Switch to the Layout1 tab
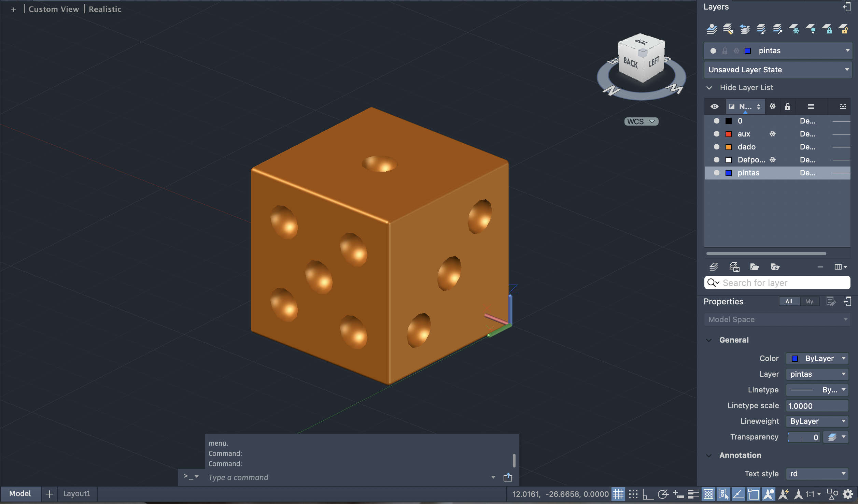This screenshot has height=504, width=858. tap(76, 493)
